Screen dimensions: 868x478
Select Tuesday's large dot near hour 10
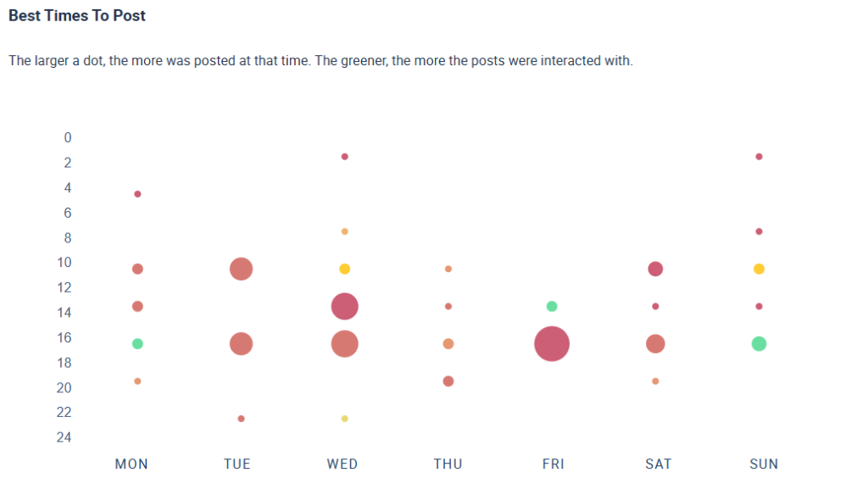241,269
